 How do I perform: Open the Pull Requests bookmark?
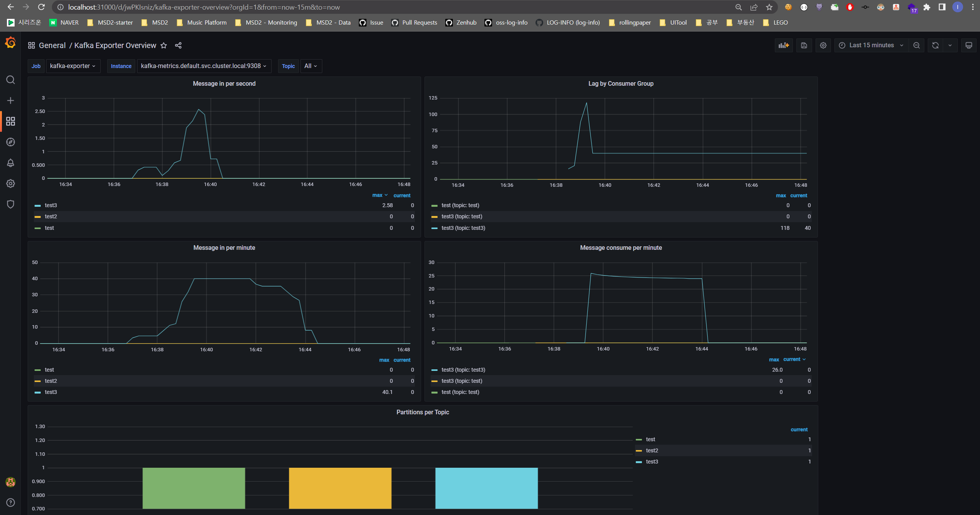point(419,23)
